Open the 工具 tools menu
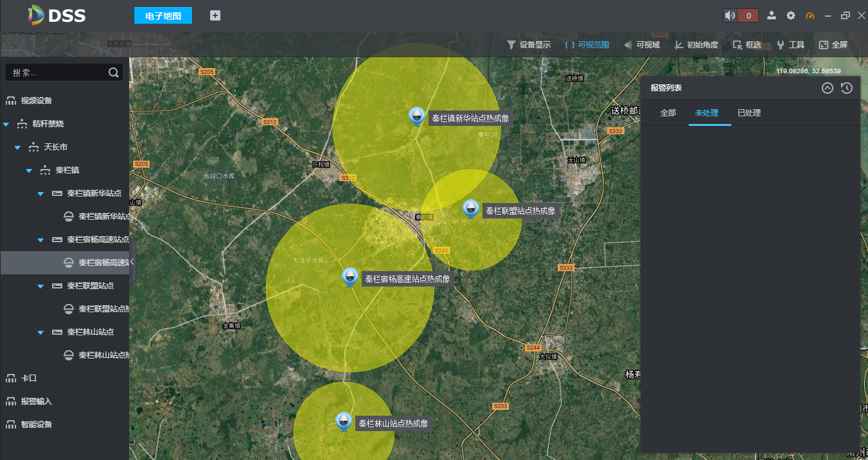 (x=790, y=45)
